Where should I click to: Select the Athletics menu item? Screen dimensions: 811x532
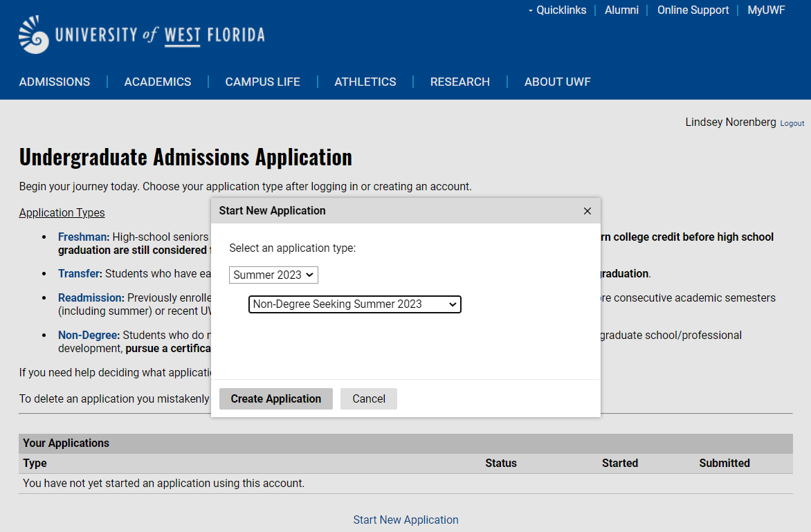(x=365, y=82)
